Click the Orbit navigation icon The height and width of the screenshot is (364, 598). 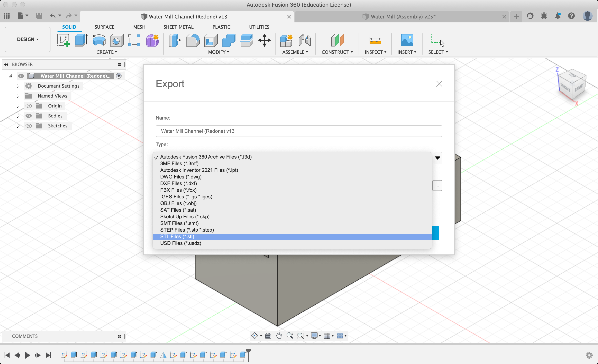tap(254, 336)
